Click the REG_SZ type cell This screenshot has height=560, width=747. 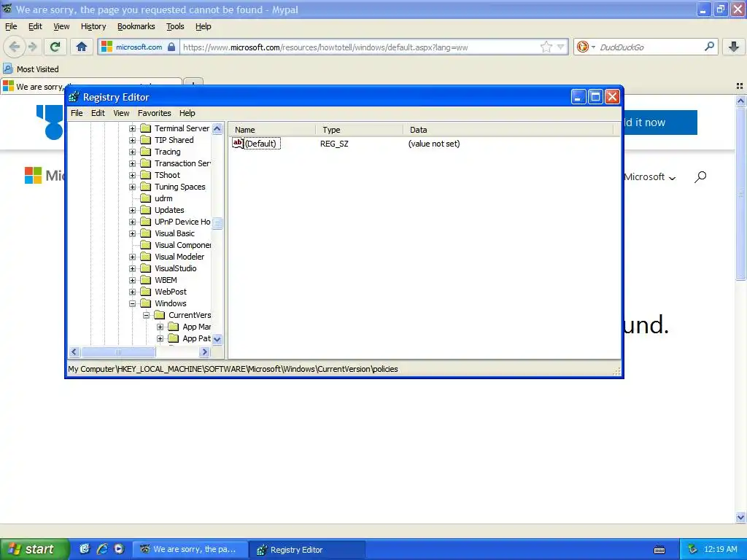[x=334, y=144]
